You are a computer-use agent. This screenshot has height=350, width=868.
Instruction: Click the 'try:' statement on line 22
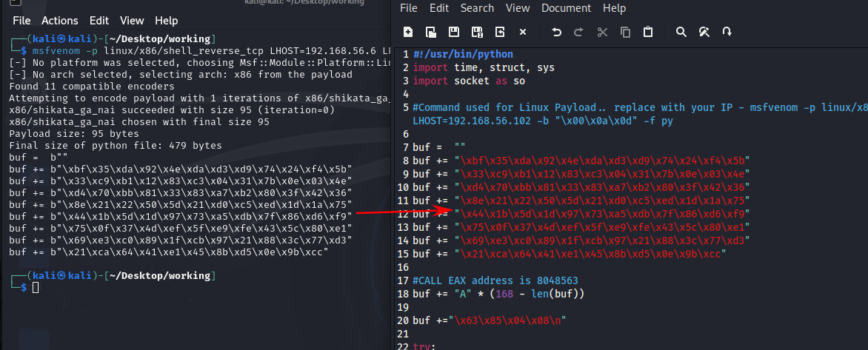coord(424,346)
